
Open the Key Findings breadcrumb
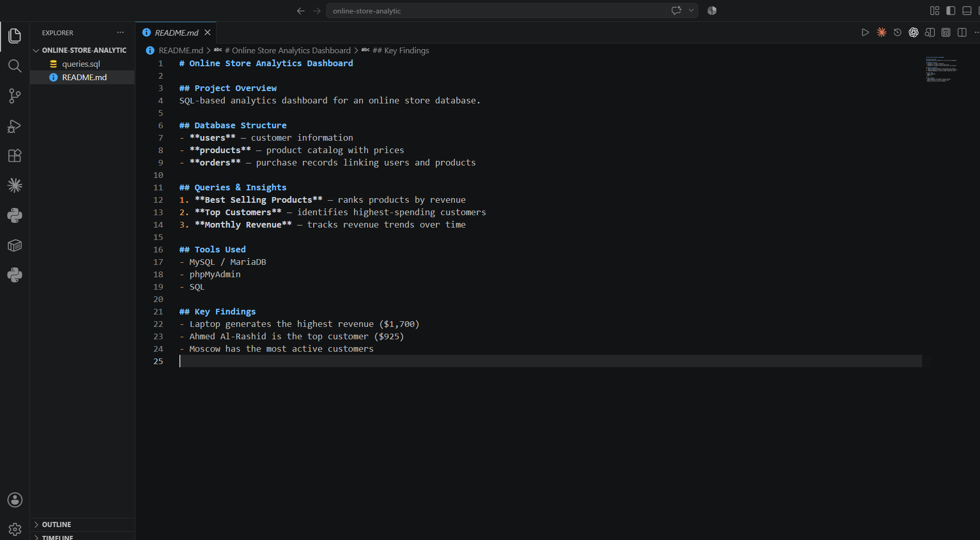click(395, 50)
